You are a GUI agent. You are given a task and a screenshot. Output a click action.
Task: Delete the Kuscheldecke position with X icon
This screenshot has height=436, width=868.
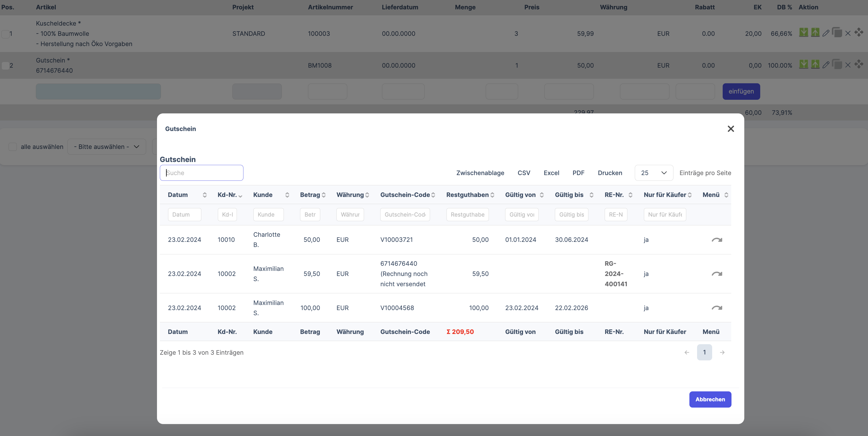click(x=848, y=33)
